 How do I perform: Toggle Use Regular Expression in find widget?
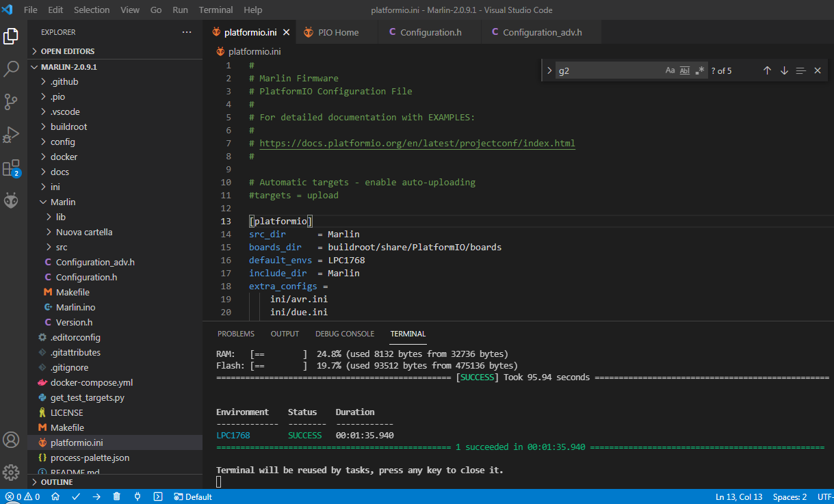[x=700, y=70]
